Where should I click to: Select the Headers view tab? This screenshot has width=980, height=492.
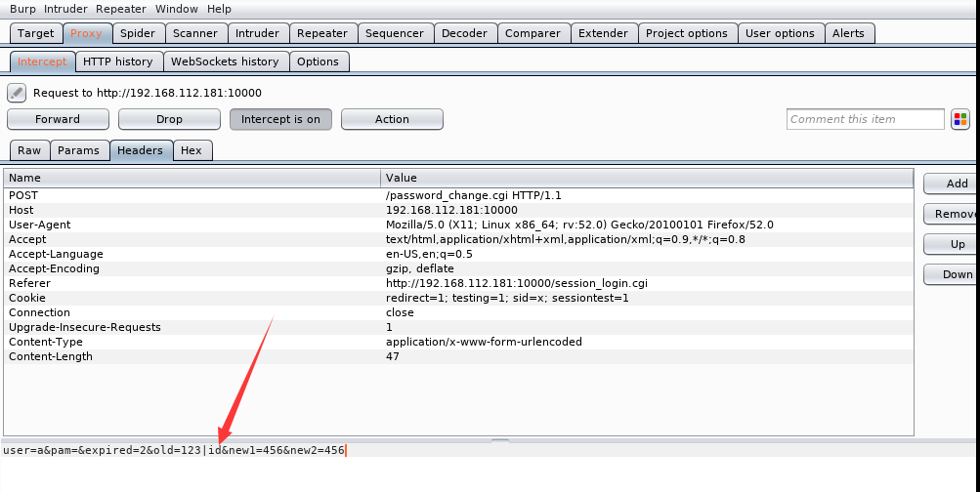140,150
